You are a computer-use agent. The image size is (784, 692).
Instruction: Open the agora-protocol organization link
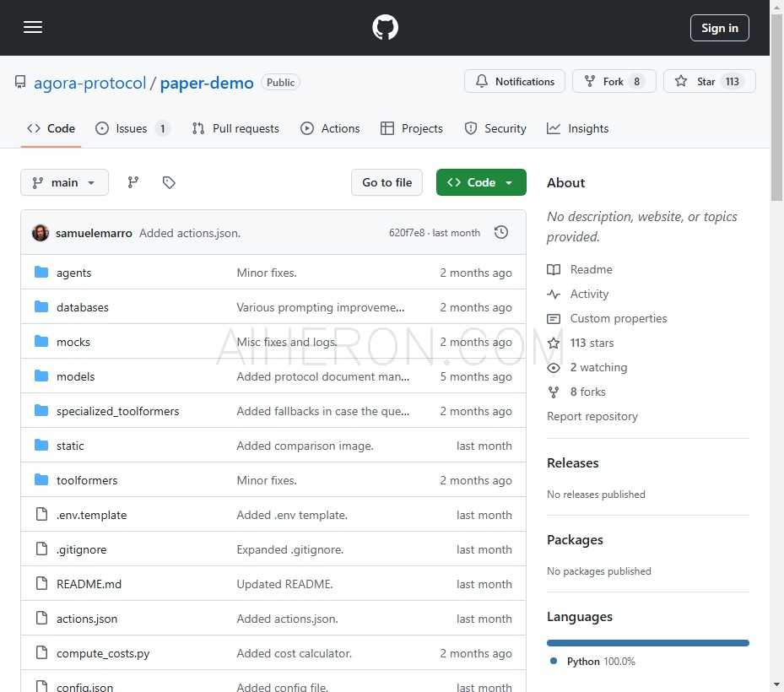[x=90, y=83]
